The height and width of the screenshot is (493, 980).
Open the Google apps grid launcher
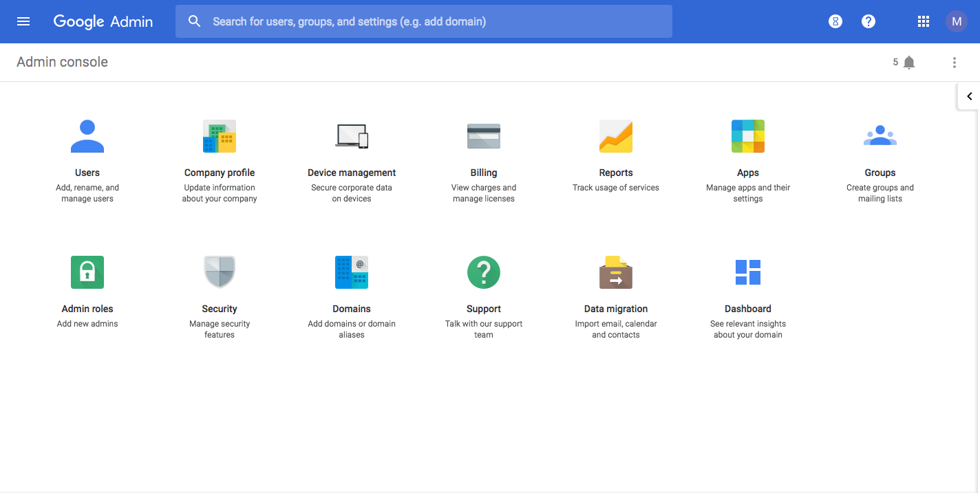click(x=924, y=21)
